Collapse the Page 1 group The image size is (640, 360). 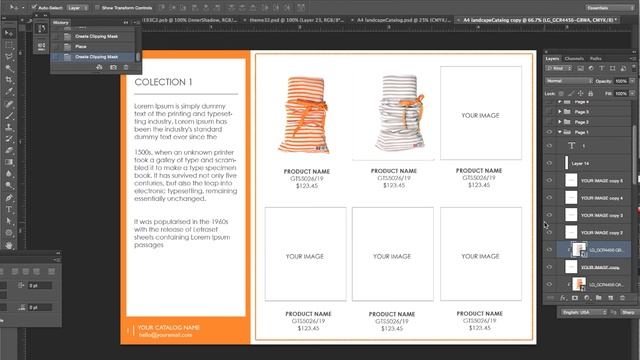[x=560, y=132]
